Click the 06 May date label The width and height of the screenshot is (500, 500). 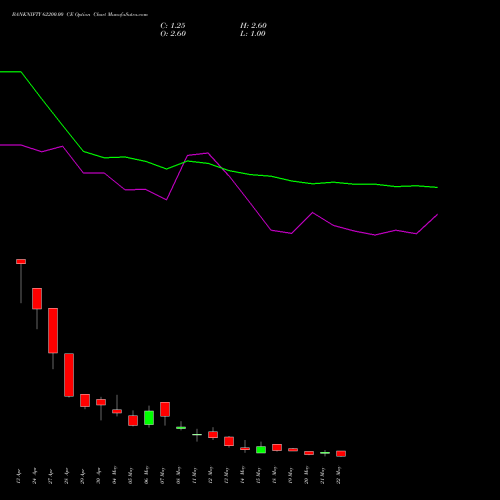[x=147, y=475]
